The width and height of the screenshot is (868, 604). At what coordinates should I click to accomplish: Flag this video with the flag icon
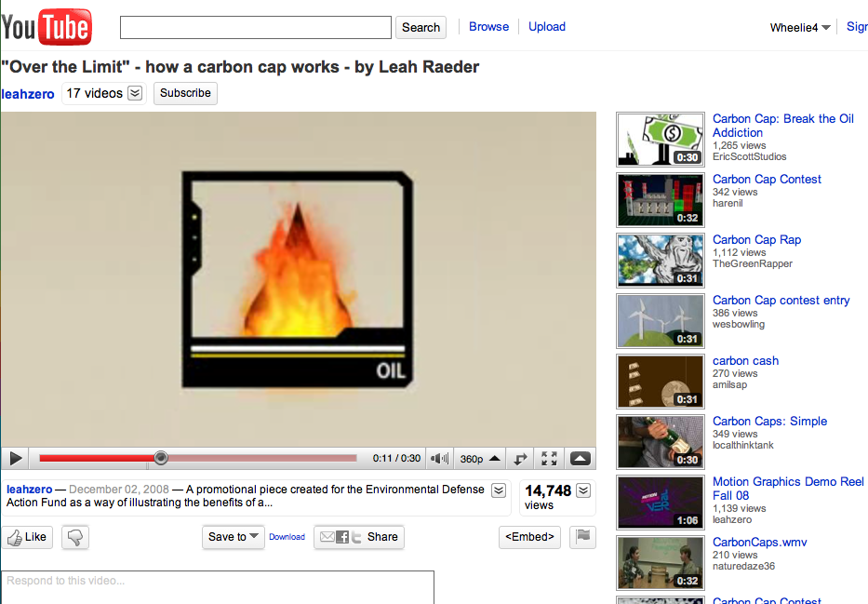[x=583, y=536]
